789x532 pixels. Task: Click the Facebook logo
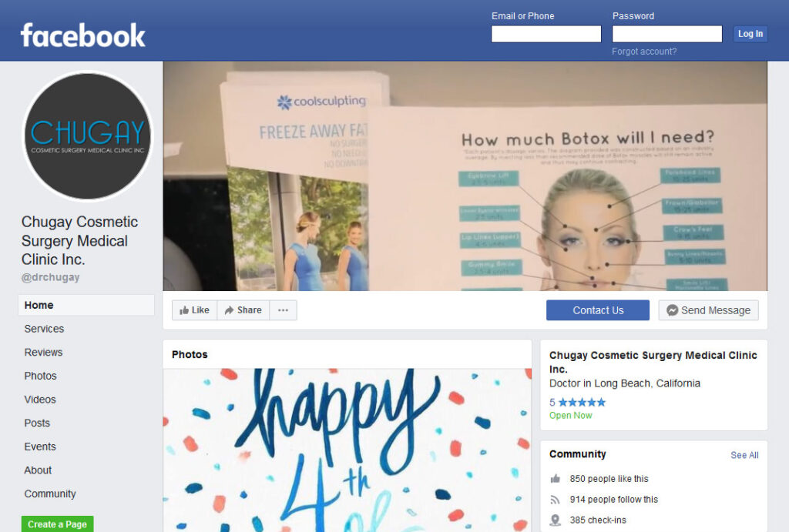(x=83, y=35)
